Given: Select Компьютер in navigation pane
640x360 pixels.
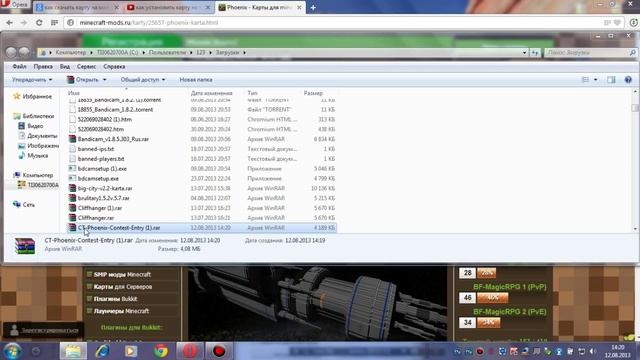Looking at the screenshot, I should click(33, 175).
